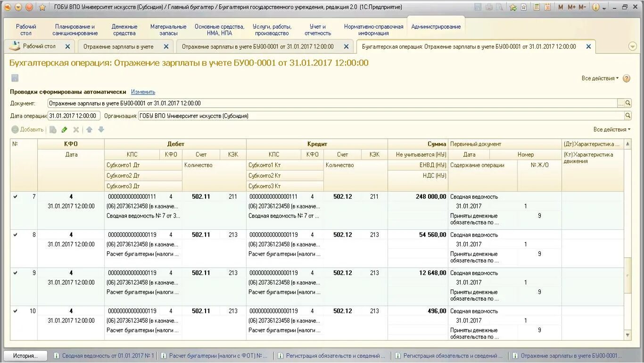Image resolution: width=644 pixels, height=363 pixels.
Task: Switch to Отражение зарплаты БУ00-0001 document tab
Action: tap(257, 47)
